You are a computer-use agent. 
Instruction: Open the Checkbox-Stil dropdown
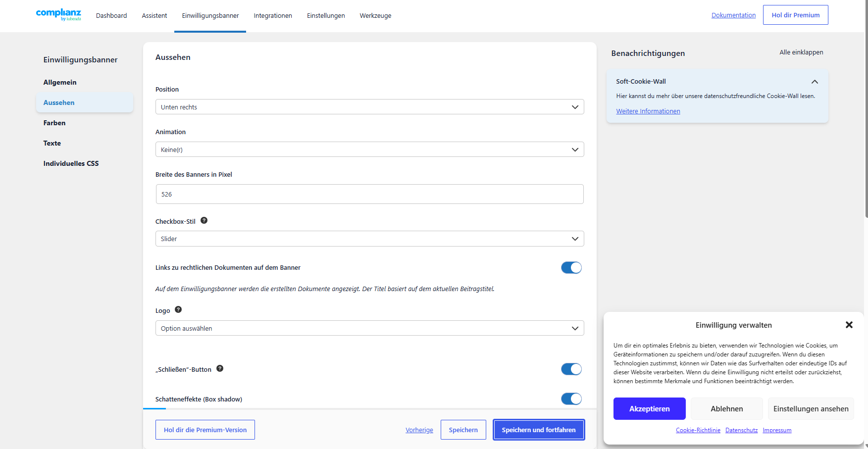tap(369, 239)
